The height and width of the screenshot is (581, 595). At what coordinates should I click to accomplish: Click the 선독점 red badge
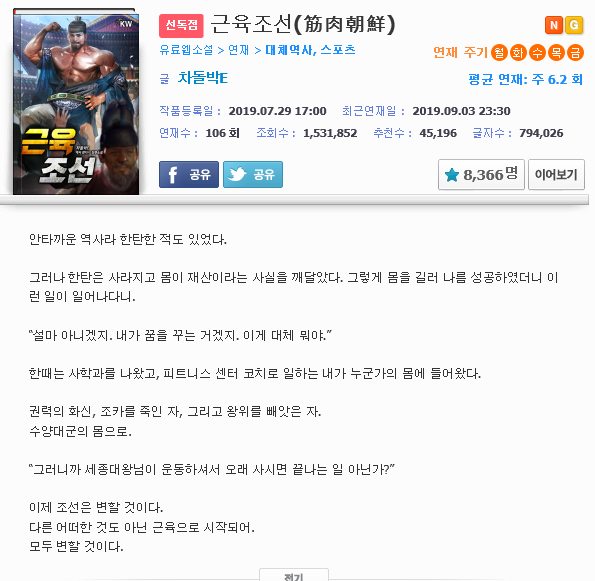[x=181, y=25]
